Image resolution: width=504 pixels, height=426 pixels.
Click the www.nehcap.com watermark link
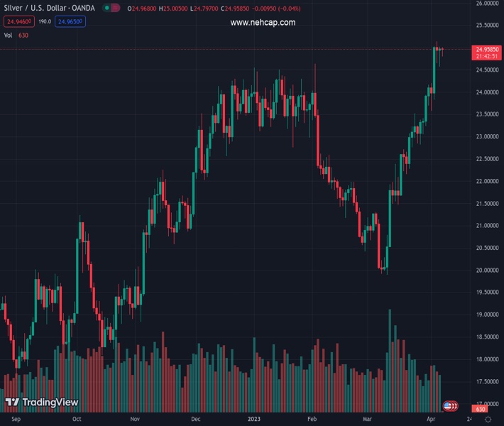click(263, 23)
